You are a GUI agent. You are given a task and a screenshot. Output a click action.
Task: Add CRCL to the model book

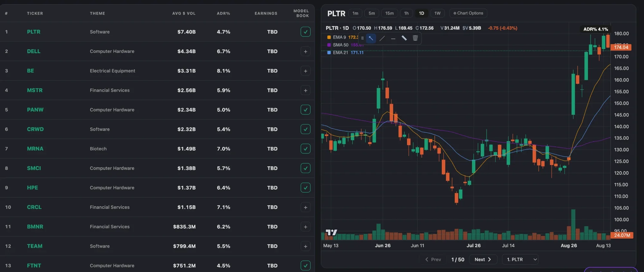click(306, 207)
